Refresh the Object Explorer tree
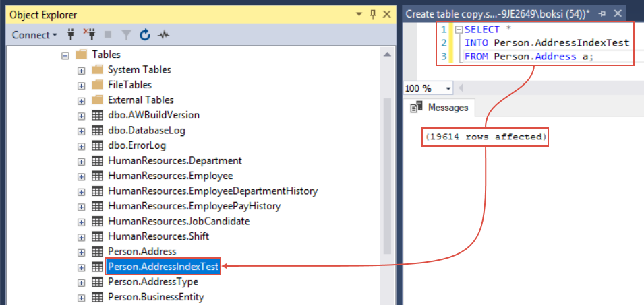 click(x=144, y=35)
